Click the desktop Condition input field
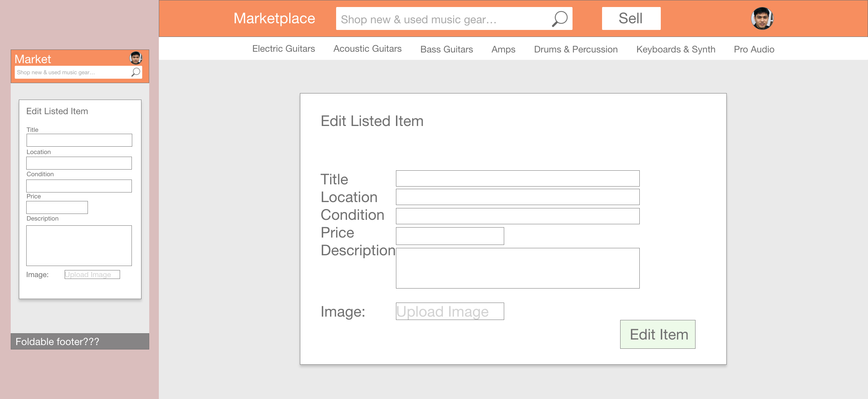This screenshot has width=868, height=399. [x=517, y=216]
